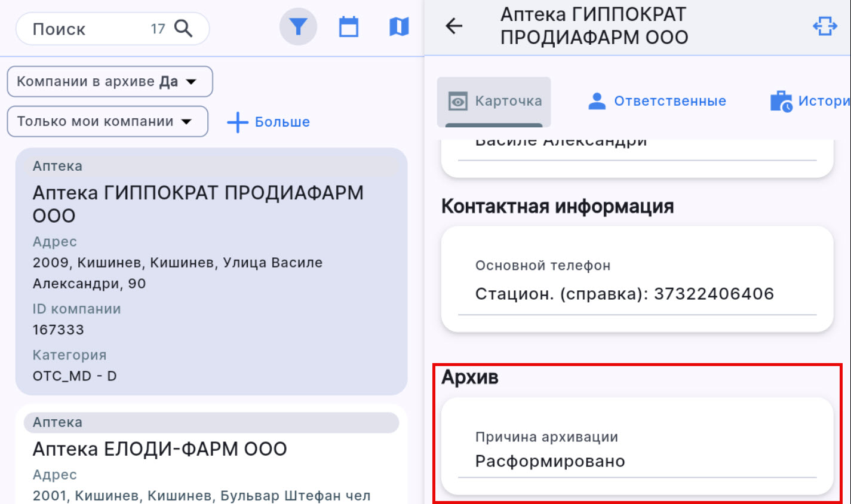The height and width of the screenshot is (504, 851).
Task: Open the map view icon
Action: 398,26
